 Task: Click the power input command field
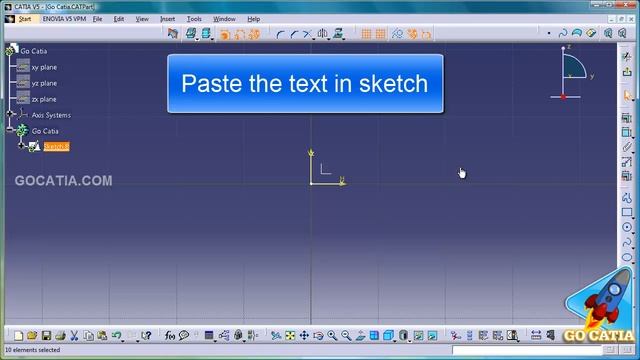point(527,350)
